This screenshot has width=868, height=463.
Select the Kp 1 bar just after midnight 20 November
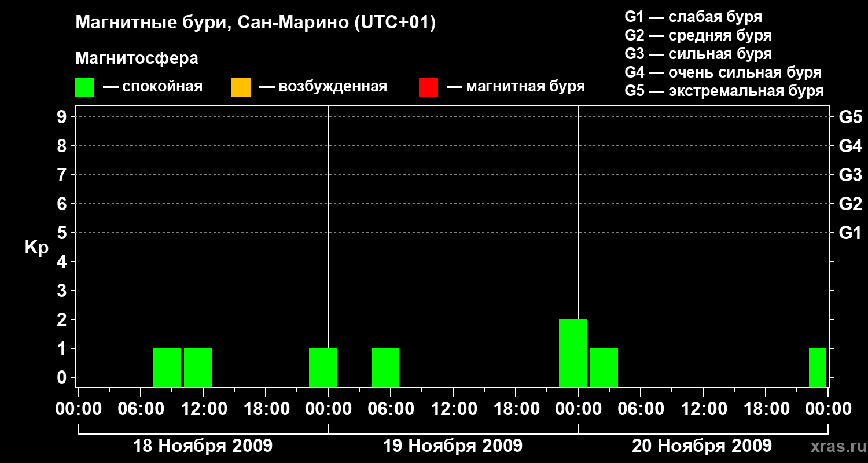[604, 367]
